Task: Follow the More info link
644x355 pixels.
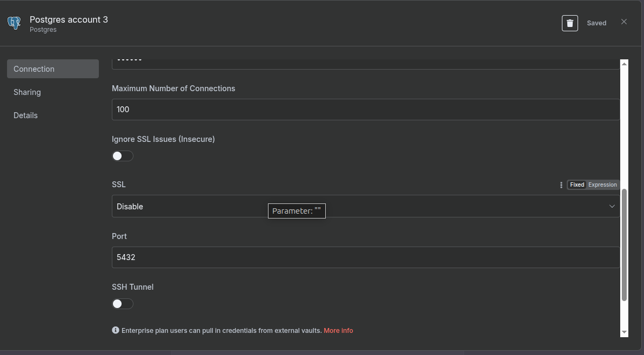Action: point(338,330)
